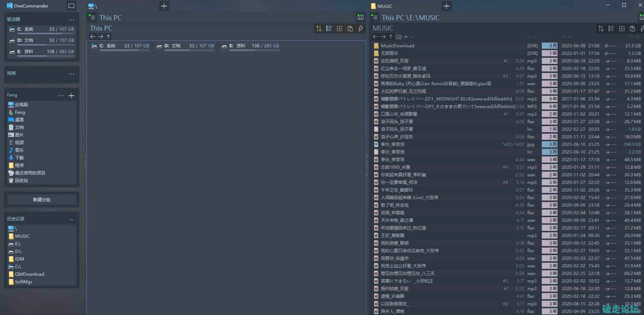Switch to the MUSIC tab

(384, 6)
